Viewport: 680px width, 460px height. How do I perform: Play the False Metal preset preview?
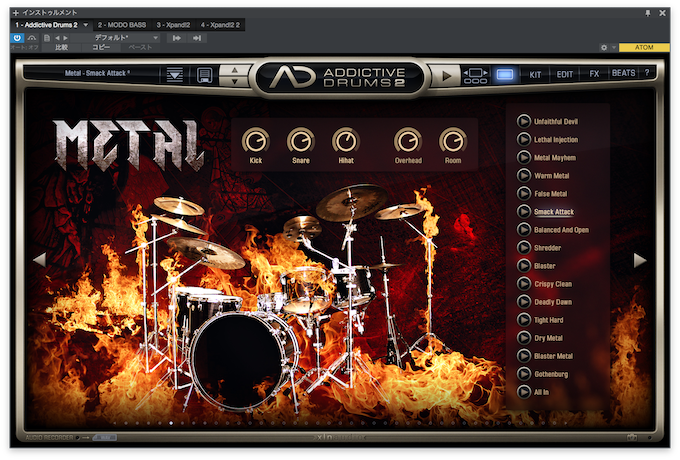(x=524, y=193)
